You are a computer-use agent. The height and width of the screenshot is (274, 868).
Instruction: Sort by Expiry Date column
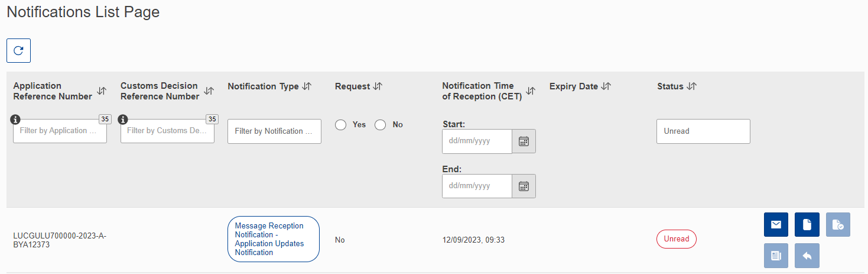pyautogui.click(x=606, y=86)
